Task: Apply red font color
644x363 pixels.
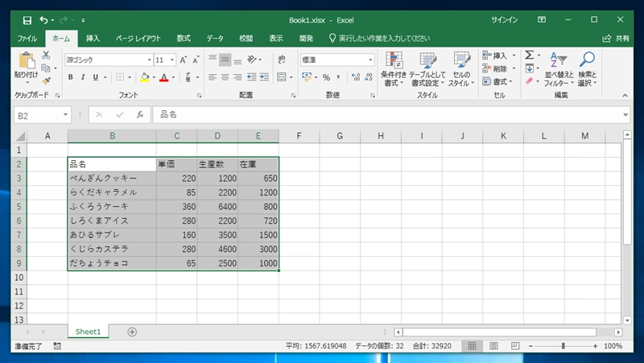Action: (164, 77)
